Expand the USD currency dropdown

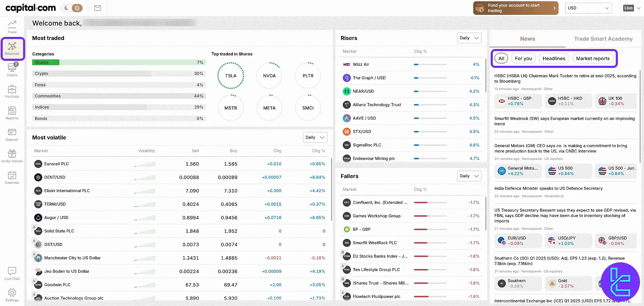pyautogui.click(x=588, y=8)
